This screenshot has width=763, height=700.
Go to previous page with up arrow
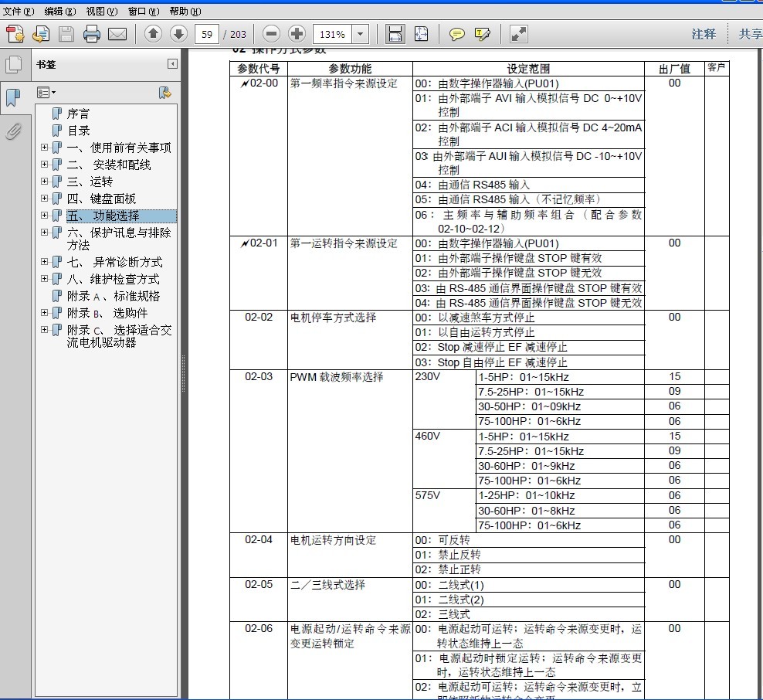(x=153, y=34)
